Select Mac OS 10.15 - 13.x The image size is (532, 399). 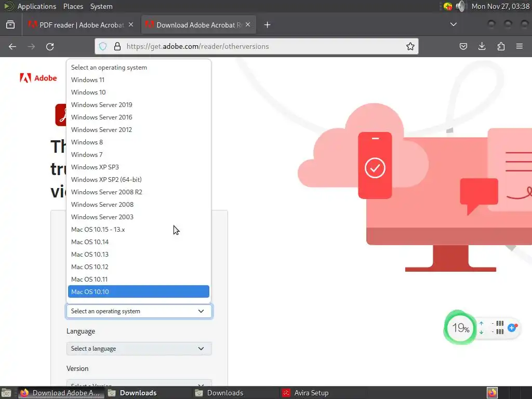pyautogui.click(x=138, y=229)
